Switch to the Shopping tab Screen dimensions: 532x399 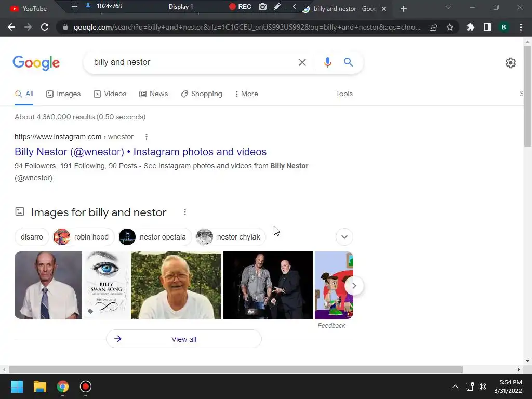(x=202, y=94)
